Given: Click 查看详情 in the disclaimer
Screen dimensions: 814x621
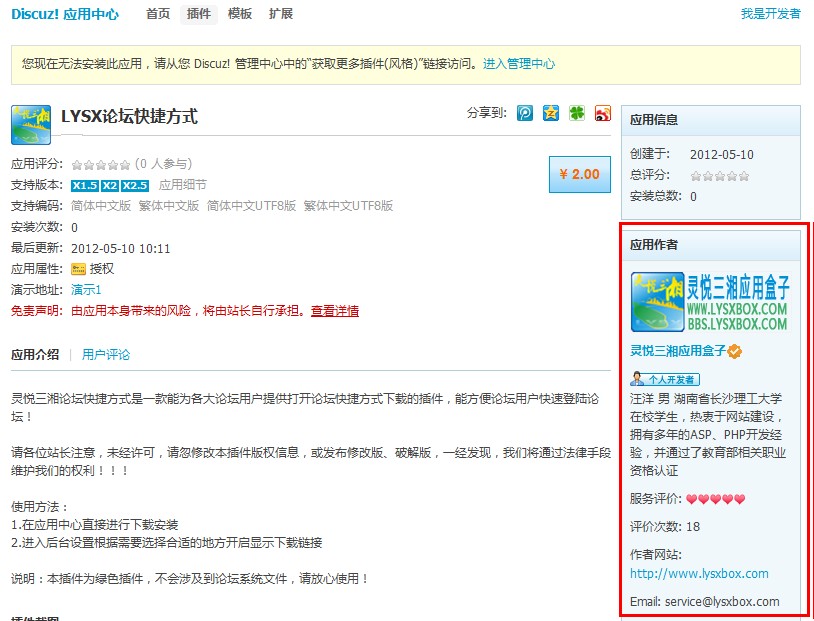Looking at the screenshot, I should [x=335, y=311].
